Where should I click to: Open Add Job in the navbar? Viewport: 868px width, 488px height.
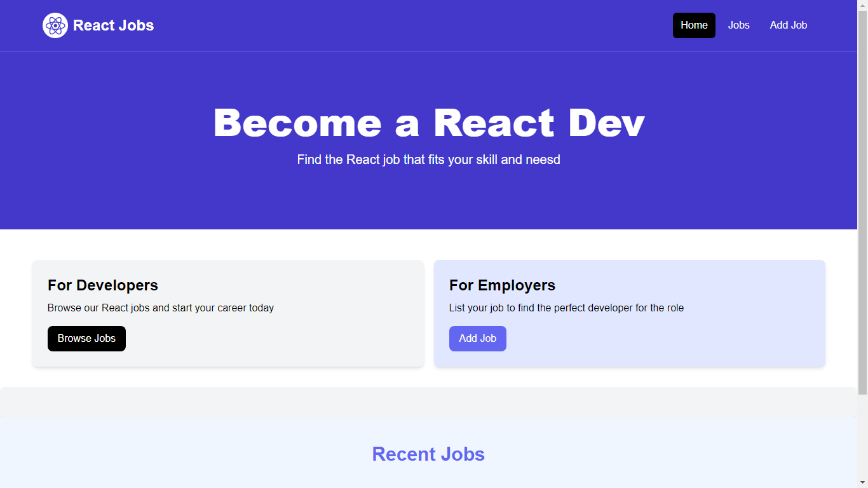pos(788,25)
